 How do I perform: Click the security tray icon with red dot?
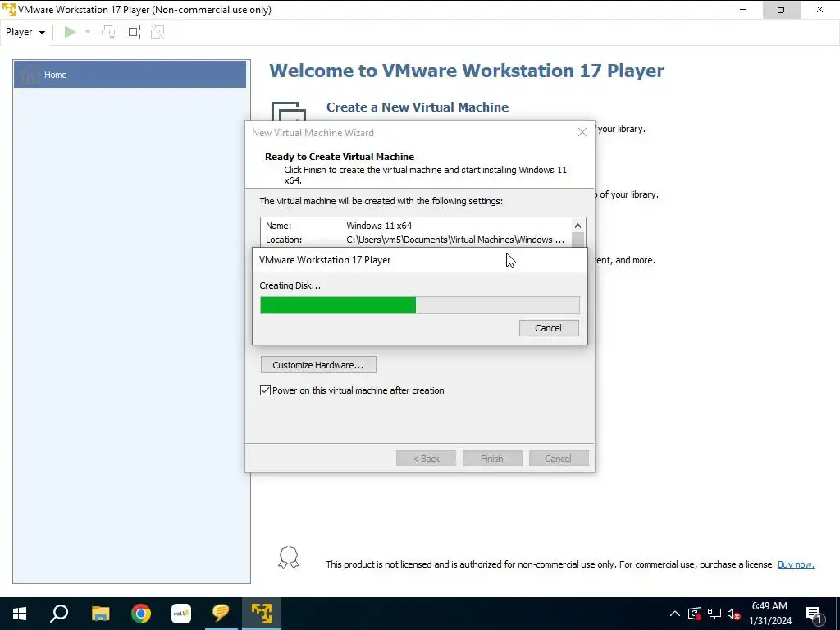point(695,614)
